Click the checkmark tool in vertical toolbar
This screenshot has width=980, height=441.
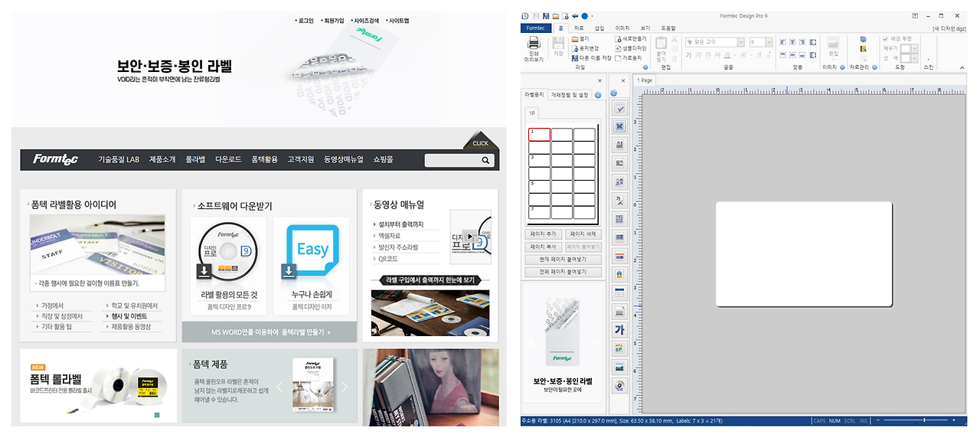[x=619, y=108]
